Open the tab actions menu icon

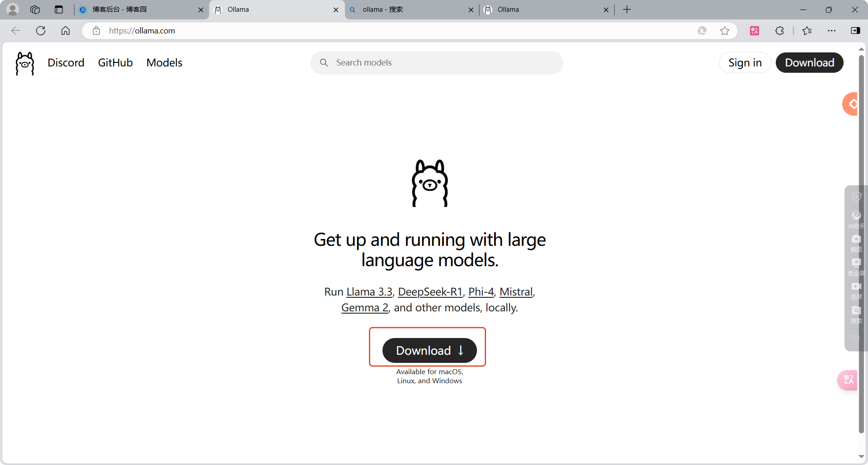click(x=59, y=9)
